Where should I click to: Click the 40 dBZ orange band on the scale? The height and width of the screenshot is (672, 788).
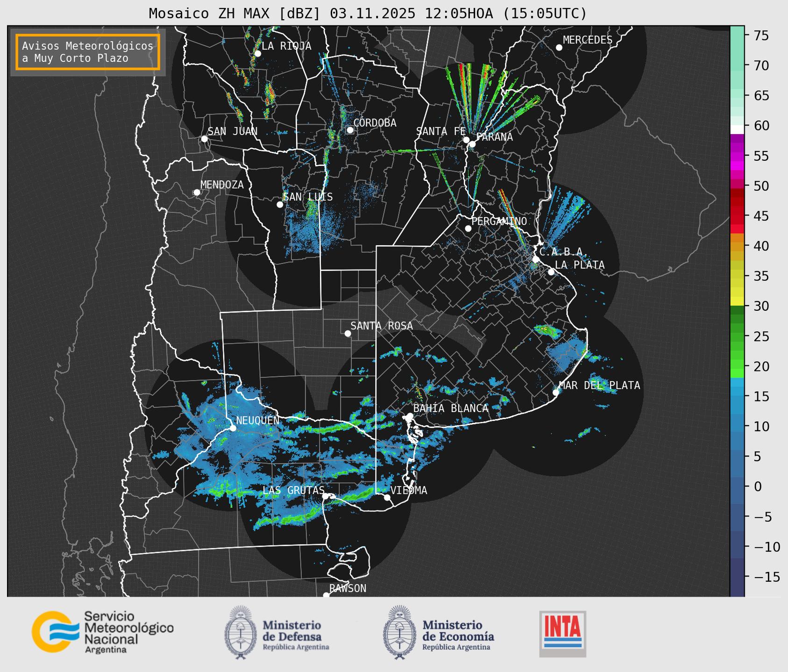click(737, 246)
